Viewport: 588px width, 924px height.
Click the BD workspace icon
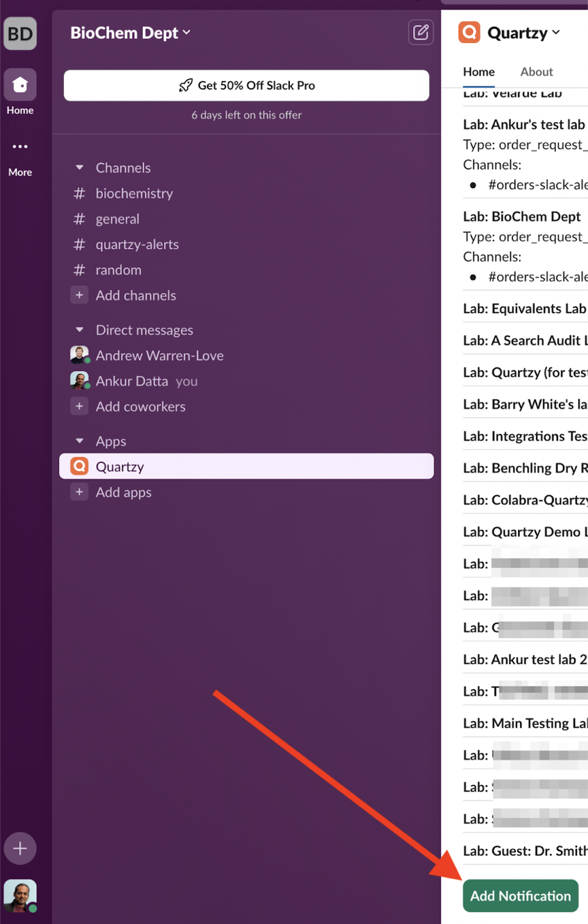coord(20,34)
